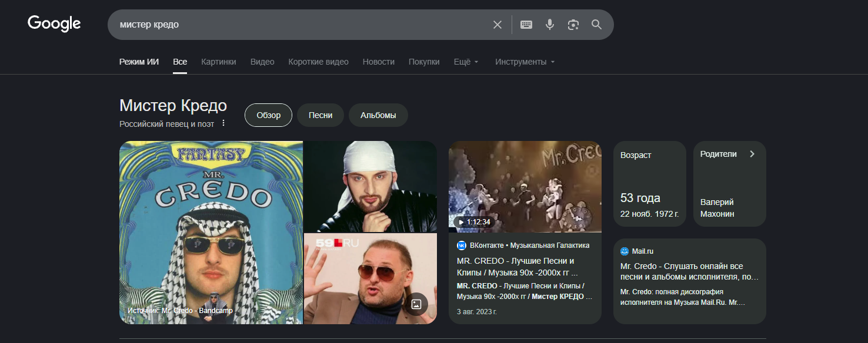Click the 'Мистер Кредо' heading
Viewport: 868px width, 343px height.
pyautogui.click(x=173, y=106)
